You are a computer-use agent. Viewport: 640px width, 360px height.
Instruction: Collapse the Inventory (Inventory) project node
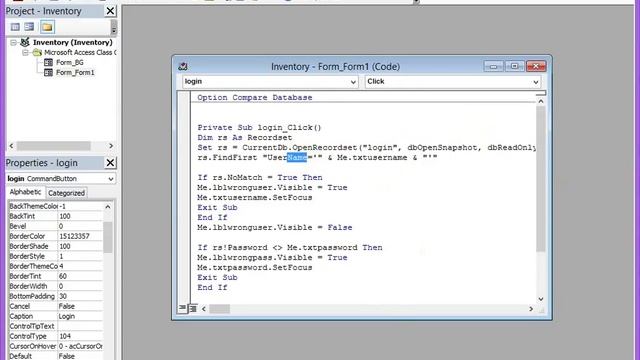pyautogui.click(x=13, y=42)
